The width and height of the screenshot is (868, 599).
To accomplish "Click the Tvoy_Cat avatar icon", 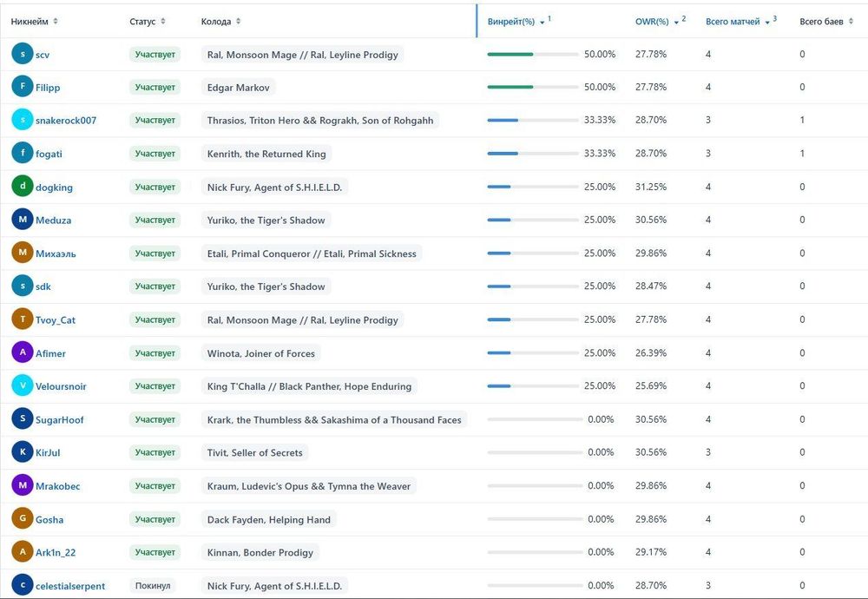I will (23, 319).
